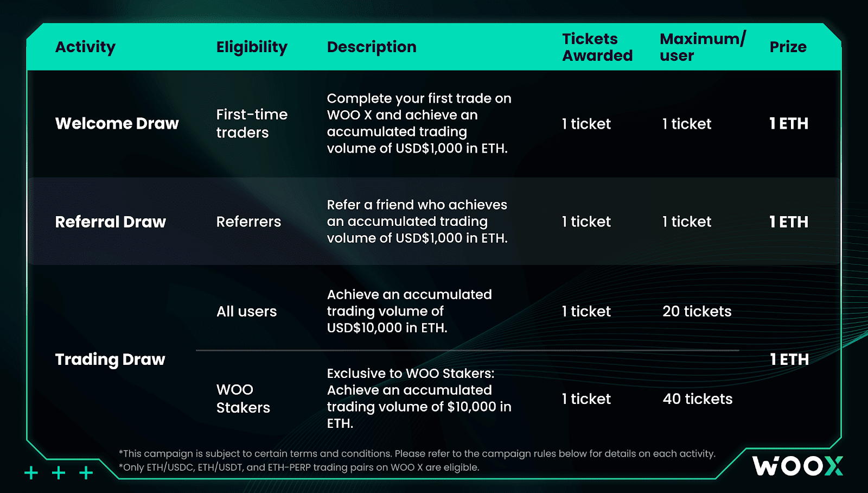868x493 pixels.
Task: Select the Maximum/user column header
Action: 703,47
